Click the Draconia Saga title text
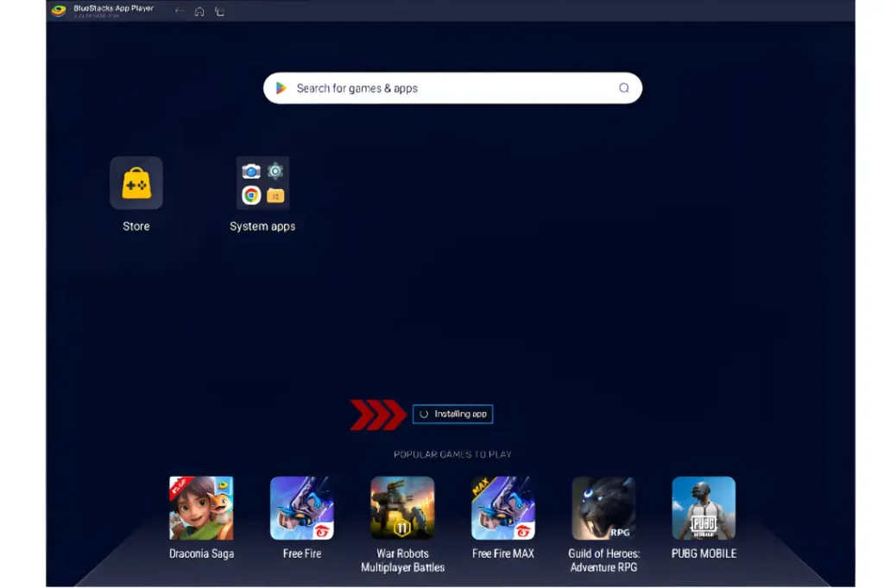The height and width of the screenshot is (588, 884). click(201, 553)
